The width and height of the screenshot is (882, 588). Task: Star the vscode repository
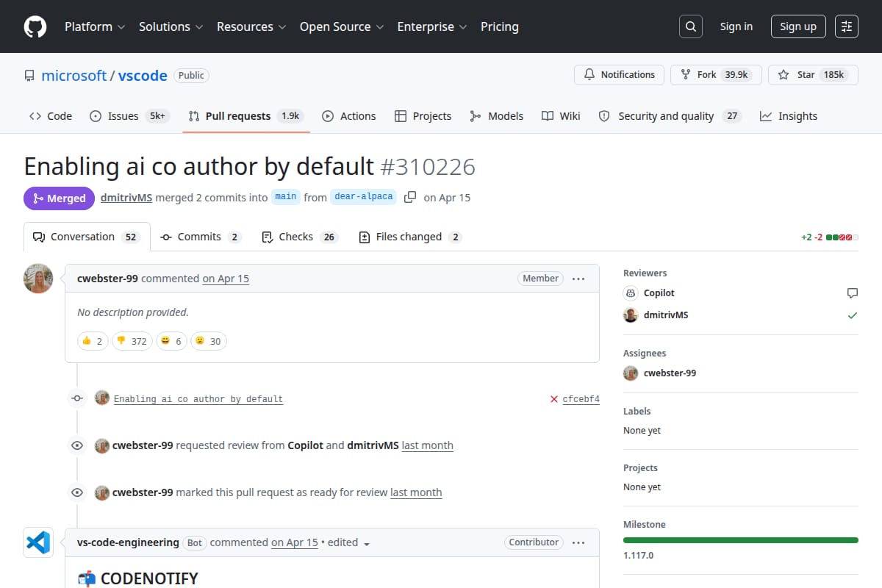pyautogui.click(x=813, y=75)
